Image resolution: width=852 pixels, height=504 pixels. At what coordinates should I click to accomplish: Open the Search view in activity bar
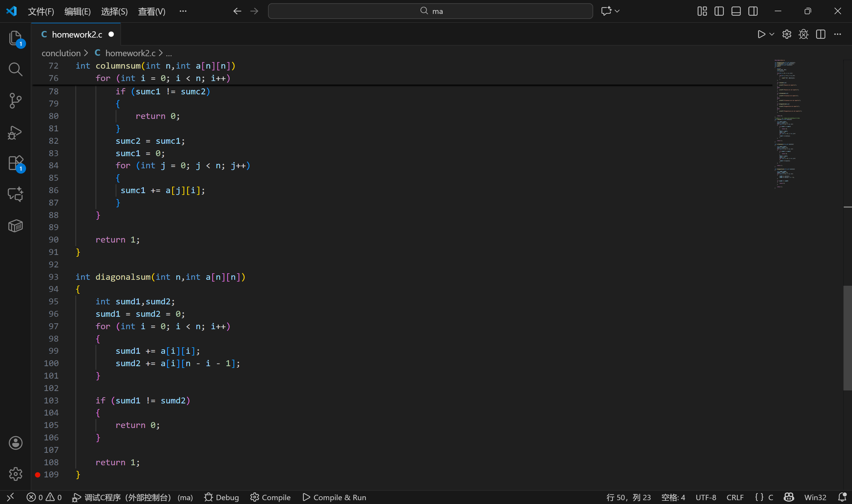[x=15, y=69]
